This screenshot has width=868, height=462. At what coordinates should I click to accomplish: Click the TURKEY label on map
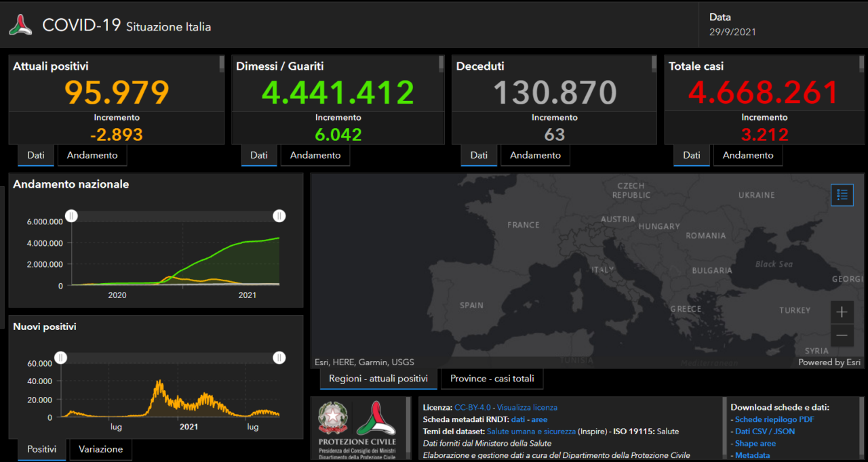[795, 310]
